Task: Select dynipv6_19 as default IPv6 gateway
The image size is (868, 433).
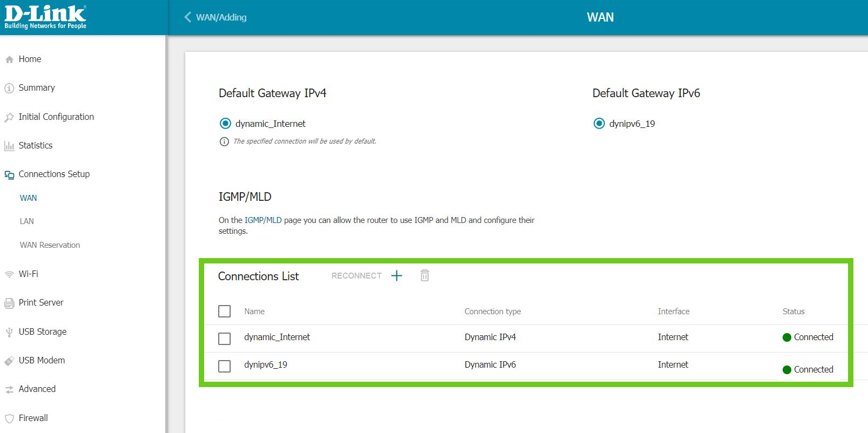Action: [x=599, y=124]
